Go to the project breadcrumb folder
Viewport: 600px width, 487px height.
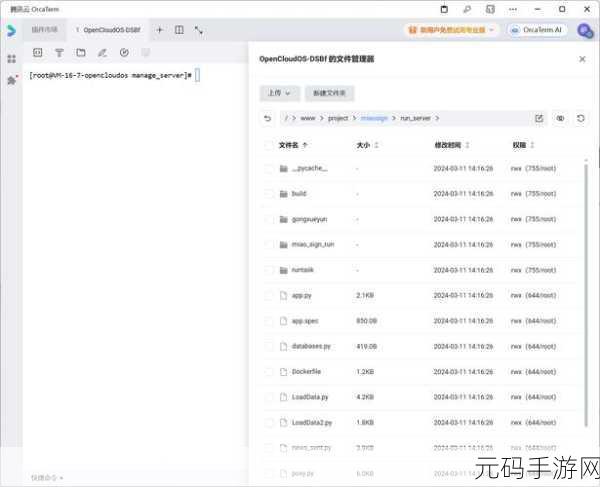pos(338,118)
